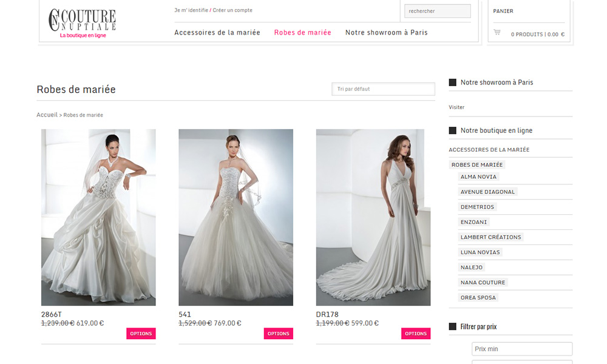Image resolution: width=607 pixels, height=364 pixels.
Task: Click the OPTIONS button under dress 541
Action: [x=279, y=333]
